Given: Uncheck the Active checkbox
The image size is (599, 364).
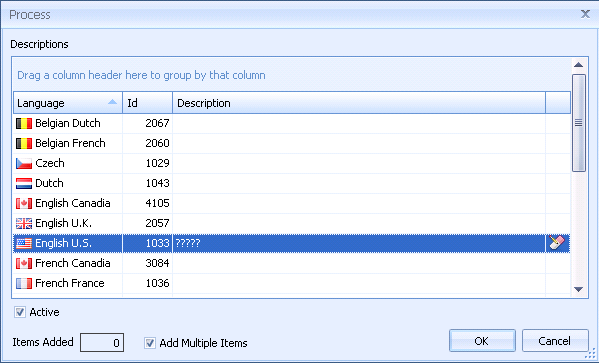Looking at the screenshot, I should click(x=20, y=312).
